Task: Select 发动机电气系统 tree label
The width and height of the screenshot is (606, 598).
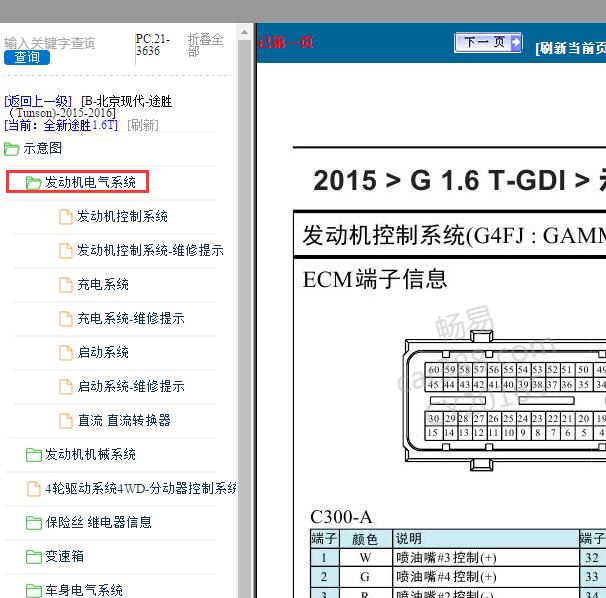Action: click(x=90, y=182)
